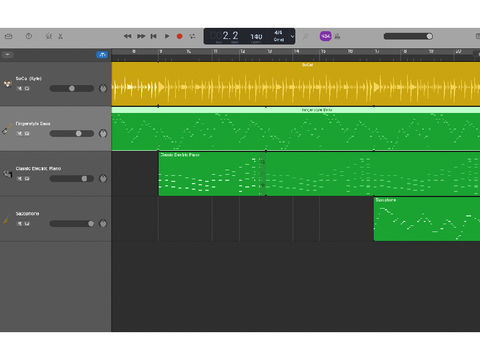480x360 pixels.
Task: Click bar 14 on the ruler
Action: 296,51
